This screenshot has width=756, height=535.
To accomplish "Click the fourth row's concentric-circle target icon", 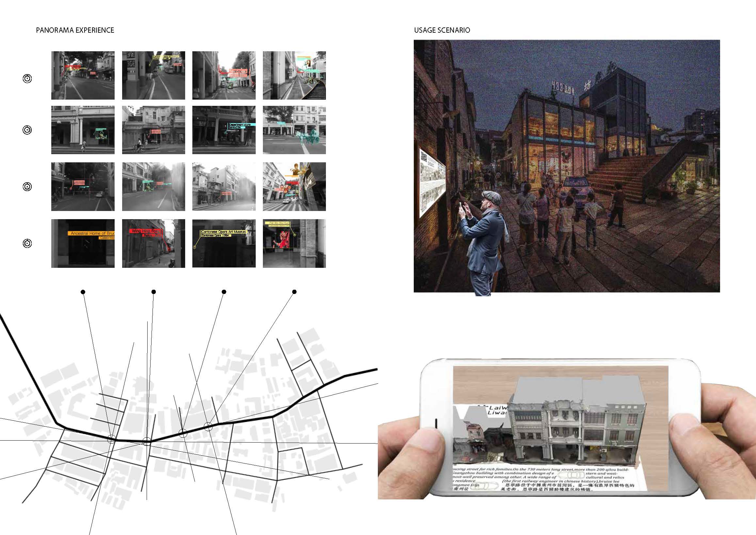I will 27,243.
